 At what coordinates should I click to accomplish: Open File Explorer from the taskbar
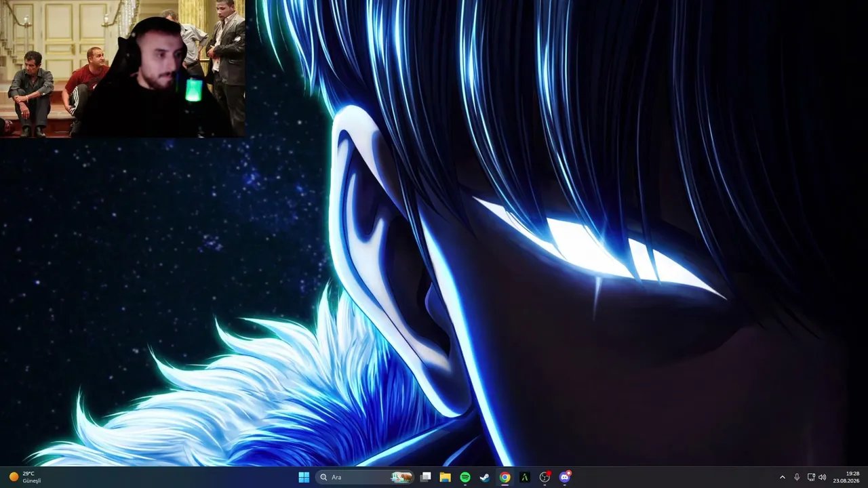click(x=446, y=477)
